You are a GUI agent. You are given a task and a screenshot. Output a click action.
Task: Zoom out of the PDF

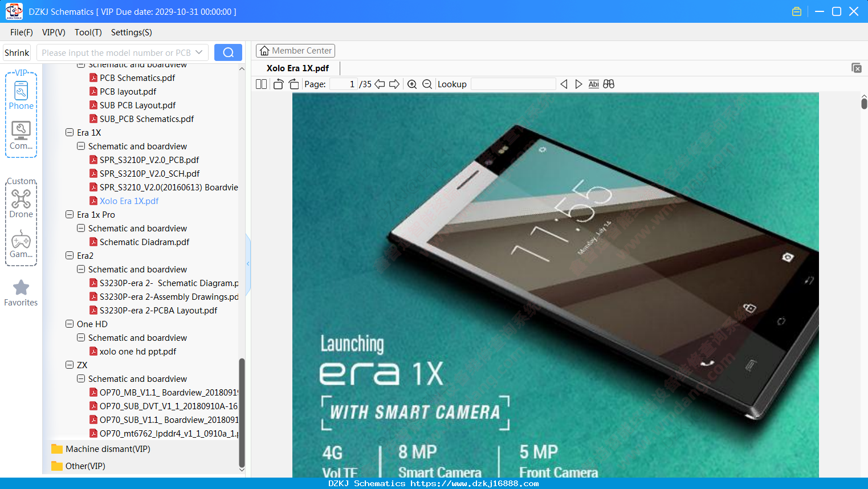click(x=427, y=84)
